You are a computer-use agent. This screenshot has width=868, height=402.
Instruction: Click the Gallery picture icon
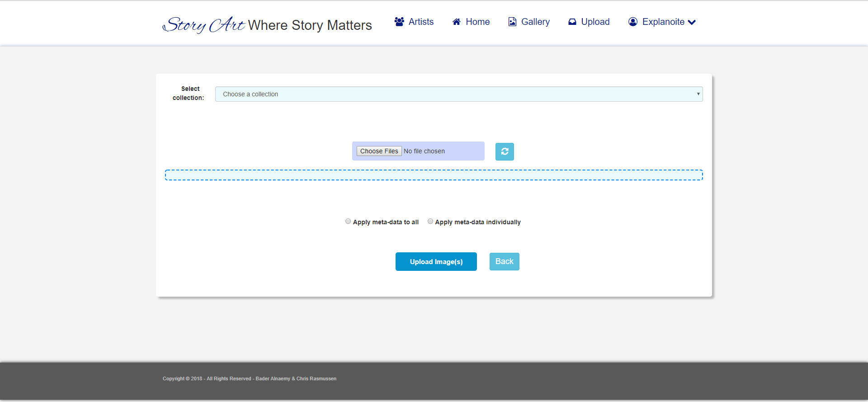(512, 22)
